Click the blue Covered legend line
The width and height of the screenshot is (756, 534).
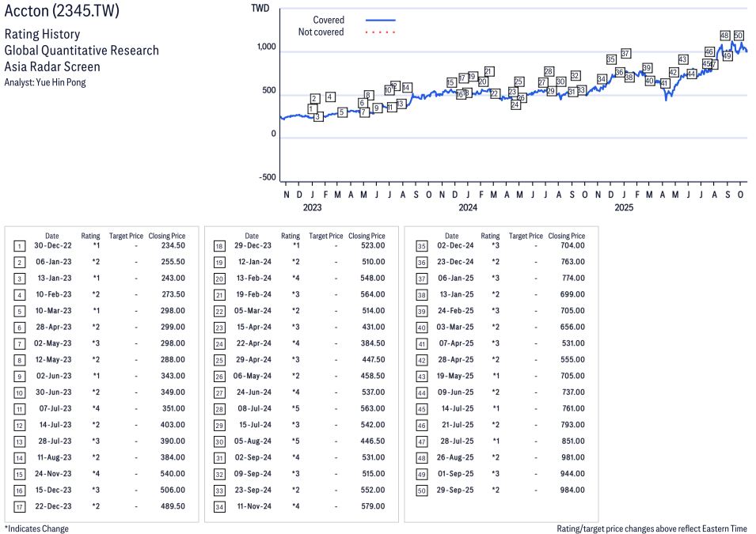380,20
